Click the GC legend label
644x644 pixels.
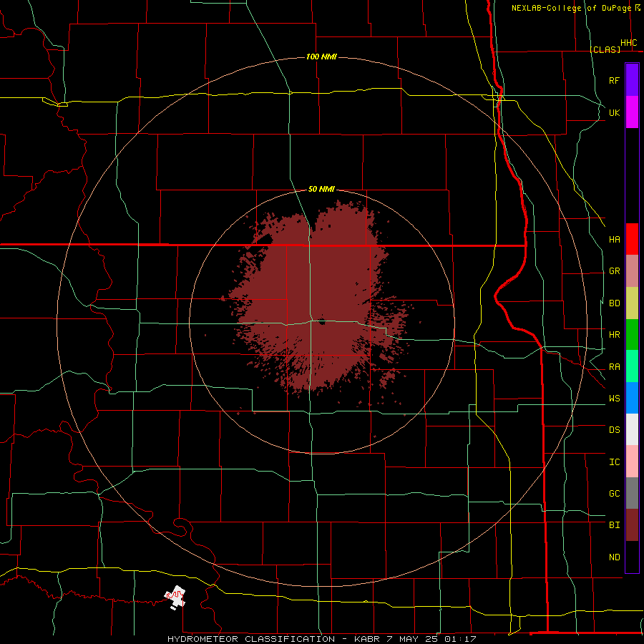(614, 494)
